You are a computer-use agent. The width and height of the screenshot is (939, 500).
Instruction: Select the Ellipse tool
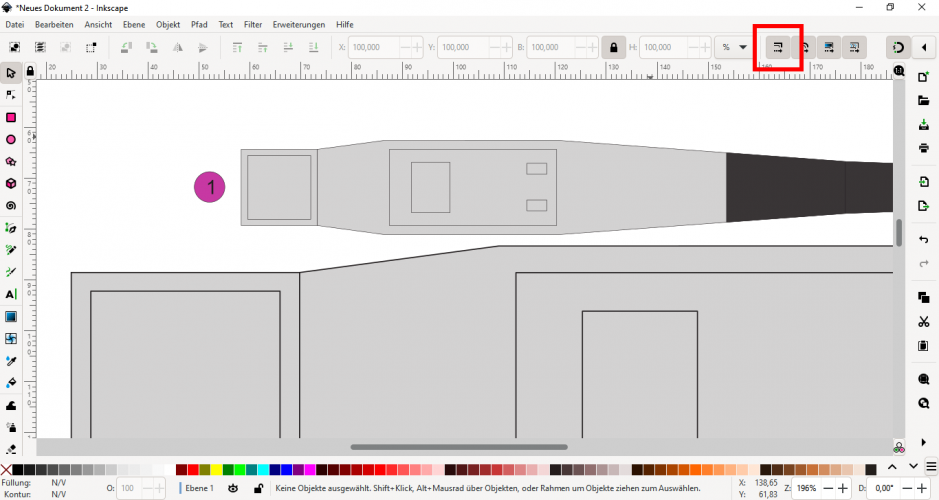(11, 140)
